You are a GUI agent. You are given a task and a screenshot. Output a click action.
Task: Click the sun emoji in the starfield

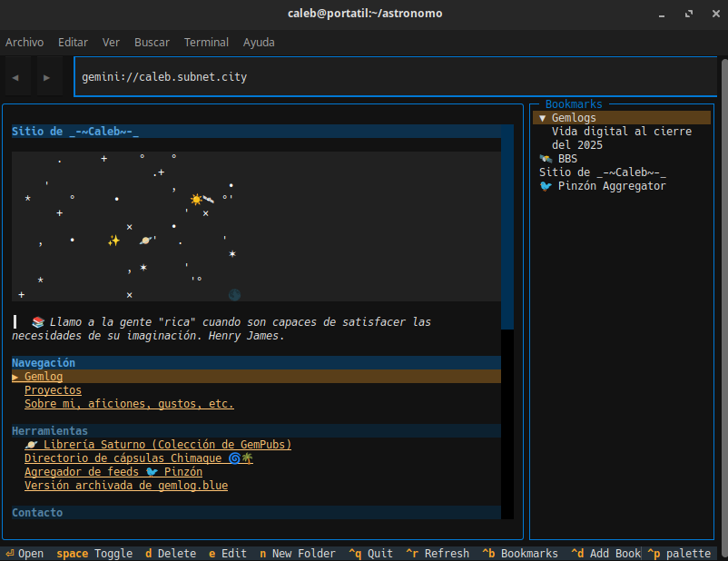click(196, 200)
